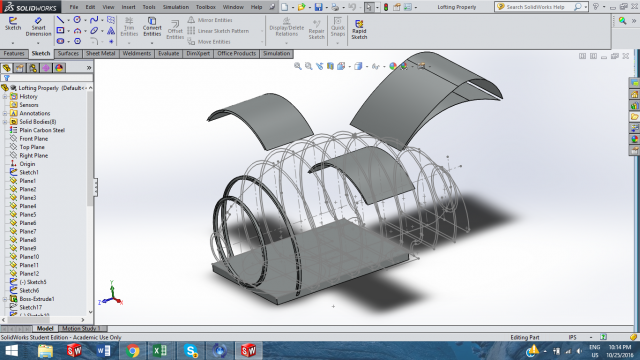The height and width of the screenshot is (360, 640).
Task: Switch to the Motion Study 1 tab
Action: [81, 328]
